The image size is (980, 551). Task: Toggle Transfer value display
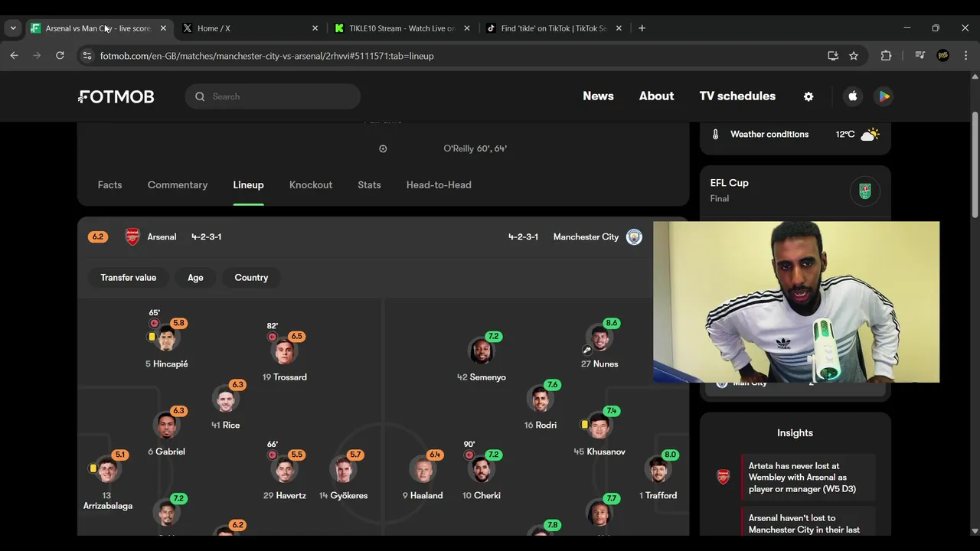point(129,278)
